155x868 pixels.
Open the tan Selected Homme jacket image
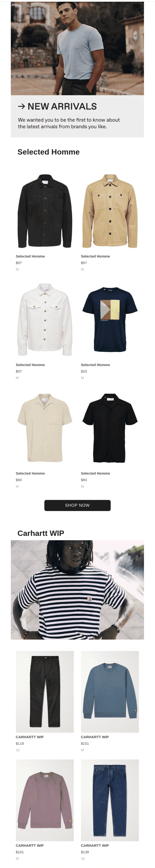click(x=110, y=211)
